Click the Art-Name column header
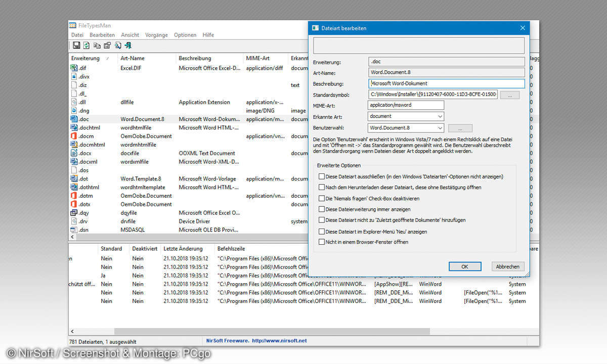This screenshot has height=364, width=607. tap(147, 58)
